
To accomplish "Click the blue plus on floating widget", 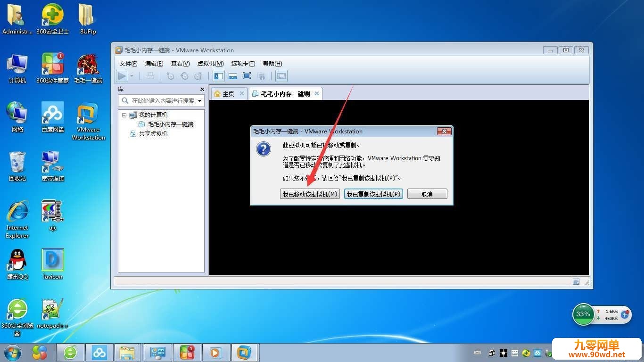I will [x=625, y=314].
